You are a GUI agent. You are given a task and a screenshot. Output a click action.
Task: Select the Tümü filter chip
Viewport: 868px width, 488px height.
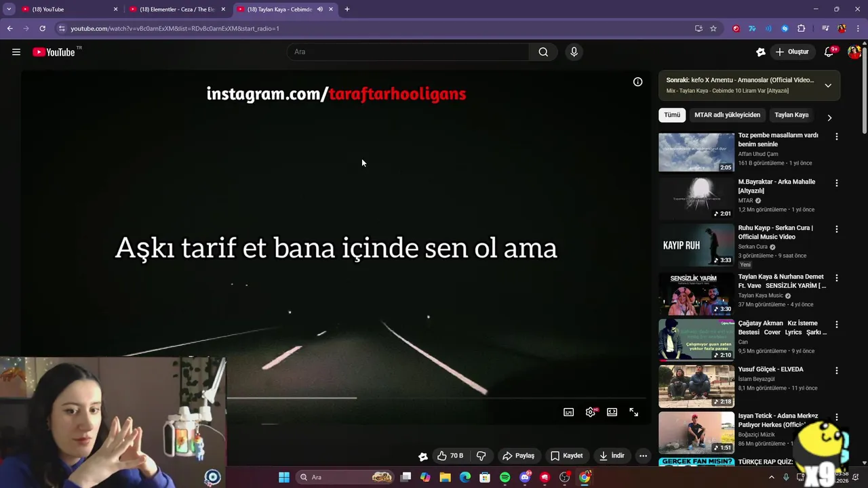[x=672, y=115]
